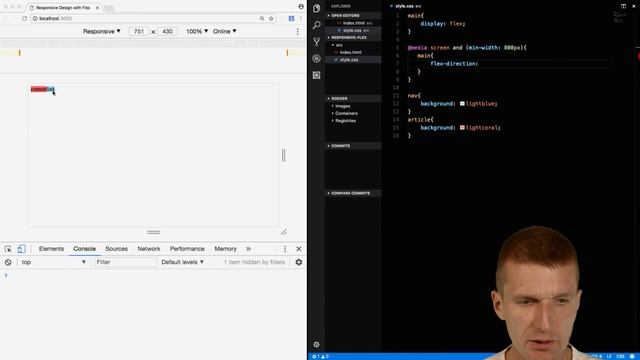This screenshot has height=360, width=640.
Task: Click the zoom magnifier icon in address bar
Action: pos(262,18)
